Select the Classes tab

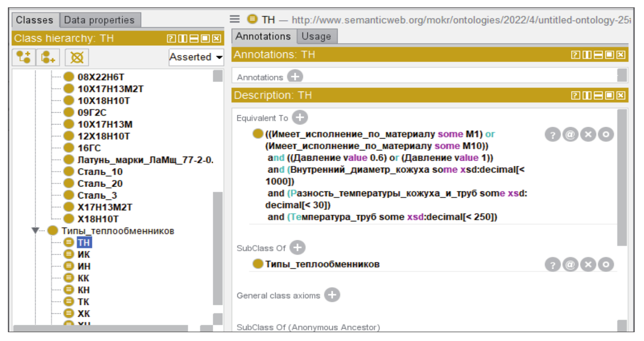click(34, 20)
